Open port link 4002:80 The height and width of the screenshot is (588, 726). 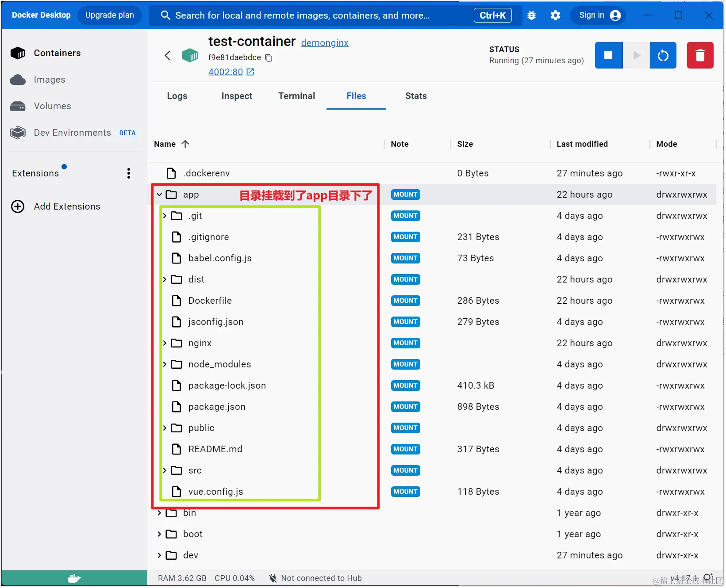(226, 72)
